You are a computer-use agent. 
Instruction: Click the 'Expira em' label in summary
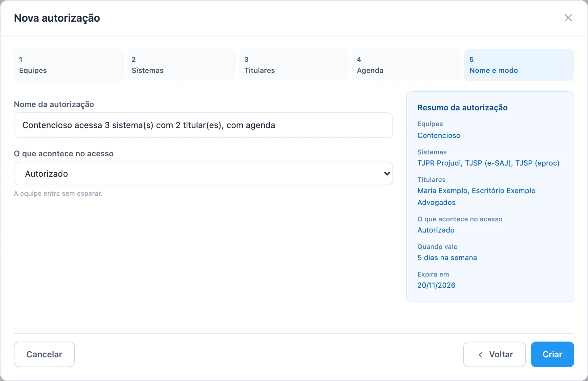click(x=433, y=274)
